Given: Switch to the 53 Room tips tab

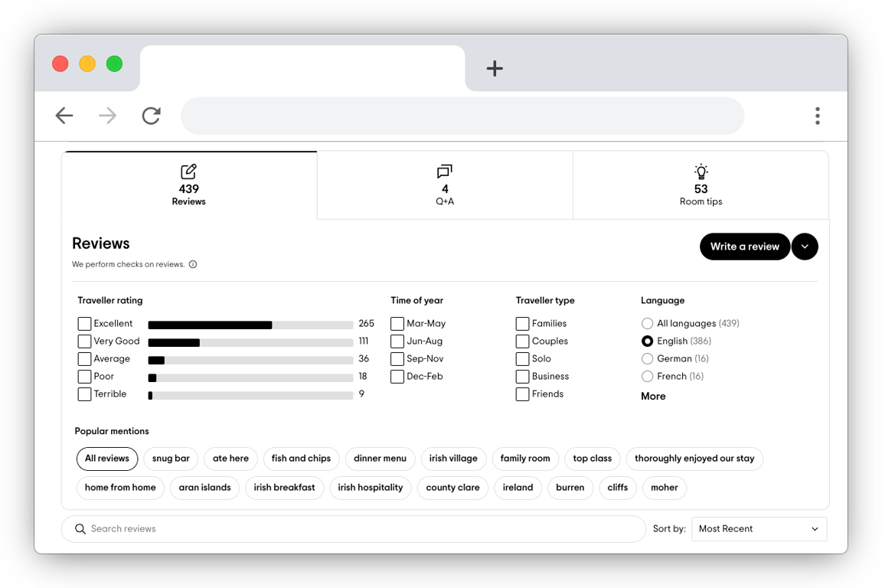Looking at the screenshot, I should tap(701, 185).
